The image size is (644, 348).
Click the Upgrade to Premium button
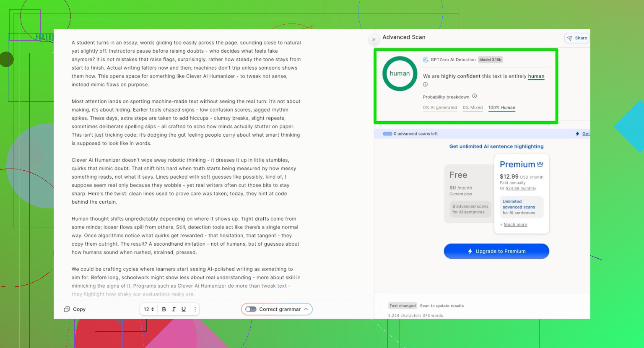(496, 251)
